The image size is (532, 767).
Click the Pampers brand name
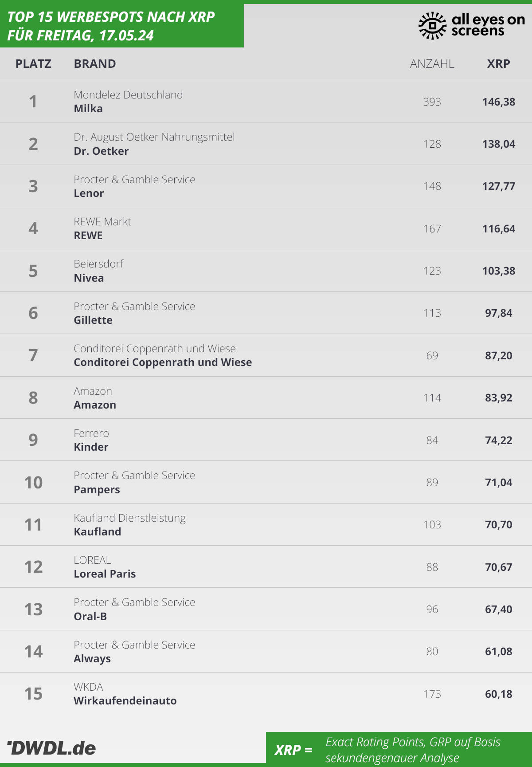pos(97,490)
